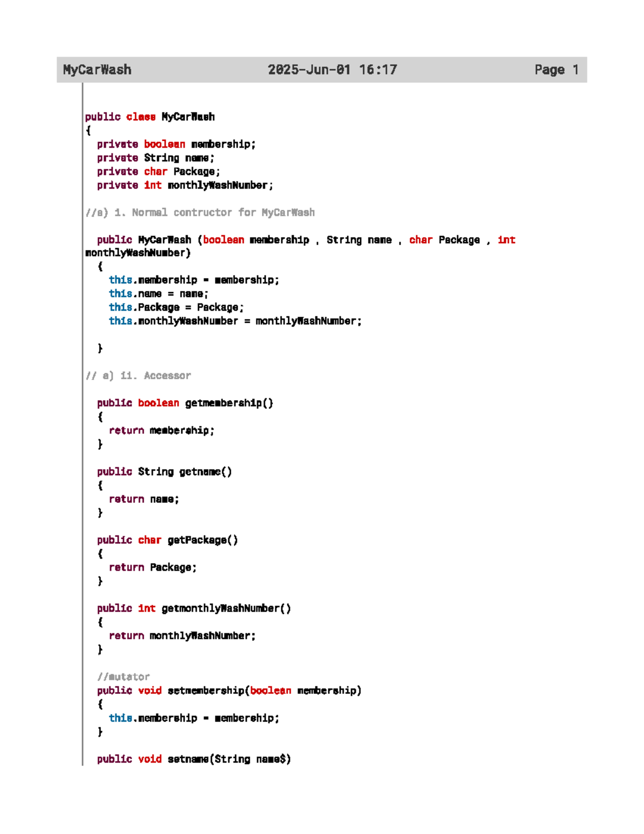Click the wrapped 'monthlyWashNumber)' parameter continuation line
The image size is (644, 834).
click(x=138, y=253)
